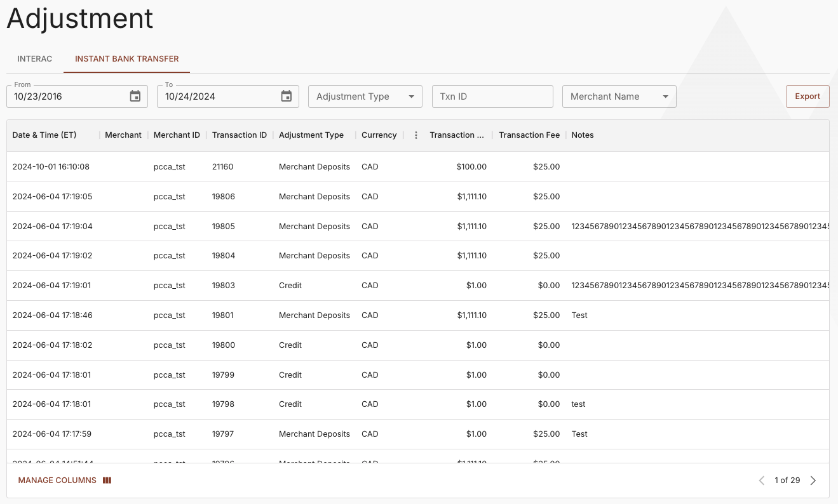Focus the Txn ID input field
The image size is (838, 504).
coord(492,96)
